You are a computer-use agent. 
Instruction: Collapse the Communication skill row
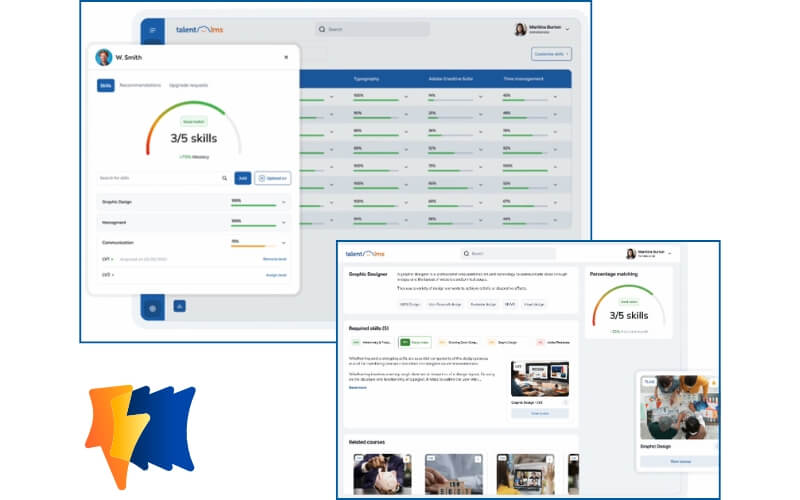[284, 242]
